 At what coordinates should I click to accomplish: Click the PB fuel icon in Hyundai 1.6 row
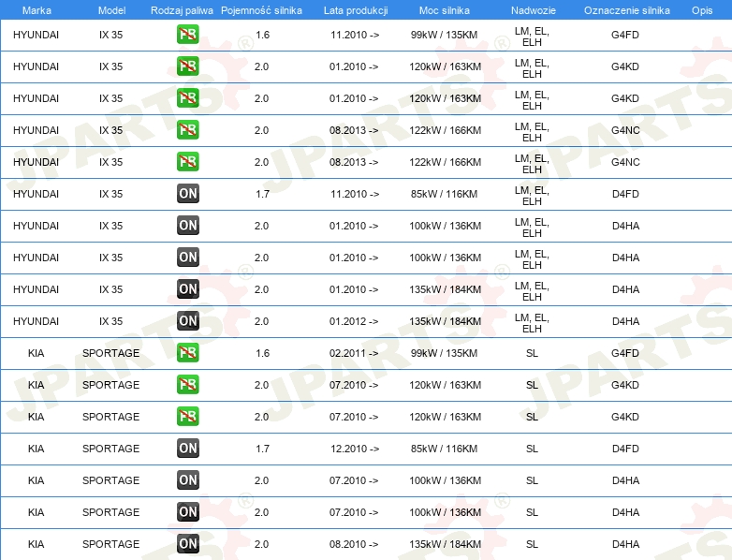point(187,35)
